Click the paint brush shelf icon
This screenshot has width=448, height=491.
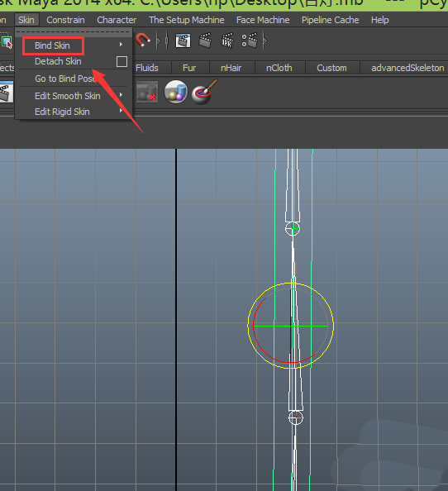(x=204, y=92)
